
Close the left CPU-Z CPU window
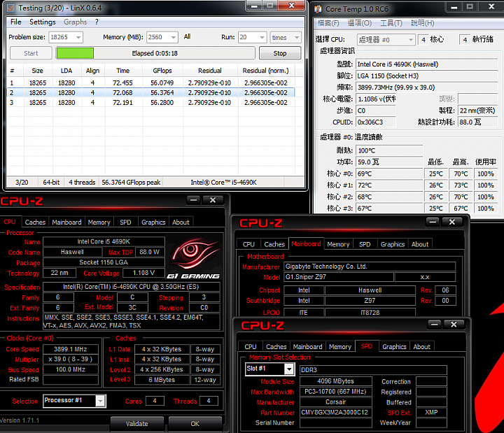click(213, 200)
